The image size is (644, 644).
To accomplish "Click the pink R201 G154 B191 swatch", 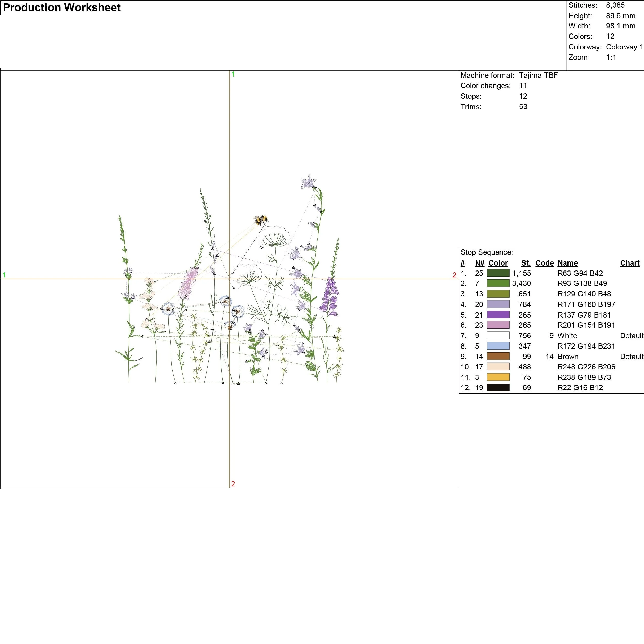I will tap(498, 325).
